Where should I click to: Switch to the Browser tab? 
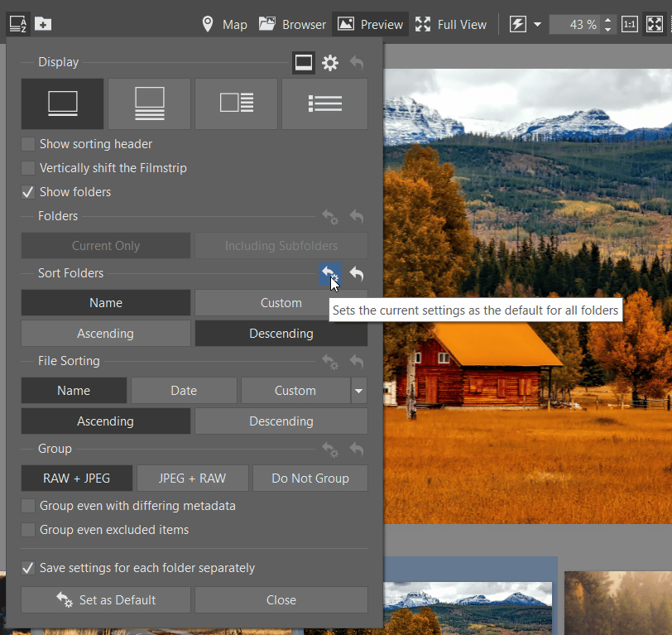(x=292, y=24)
